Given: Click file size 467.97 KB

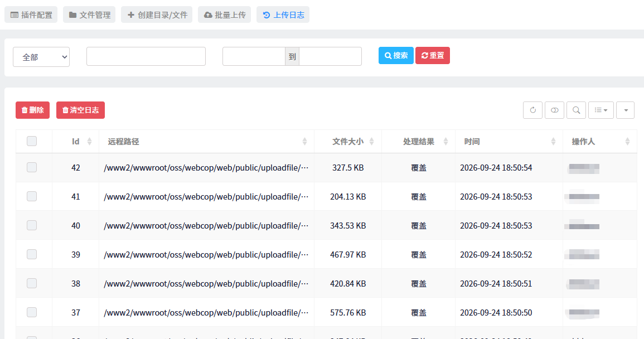Looking at the screenshot, I should pyautogui.click(x=348, y=255).
